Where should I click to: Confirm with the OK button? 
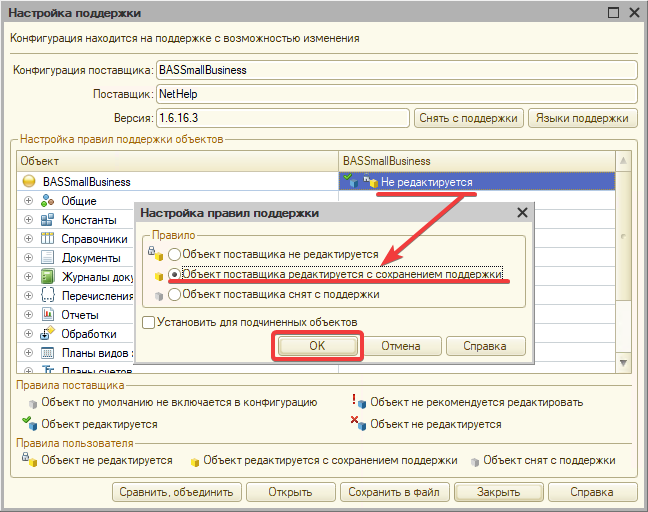point(316,346)
